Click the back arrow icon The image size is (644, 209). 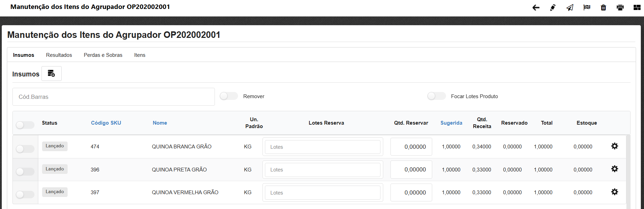coord(536,8)
